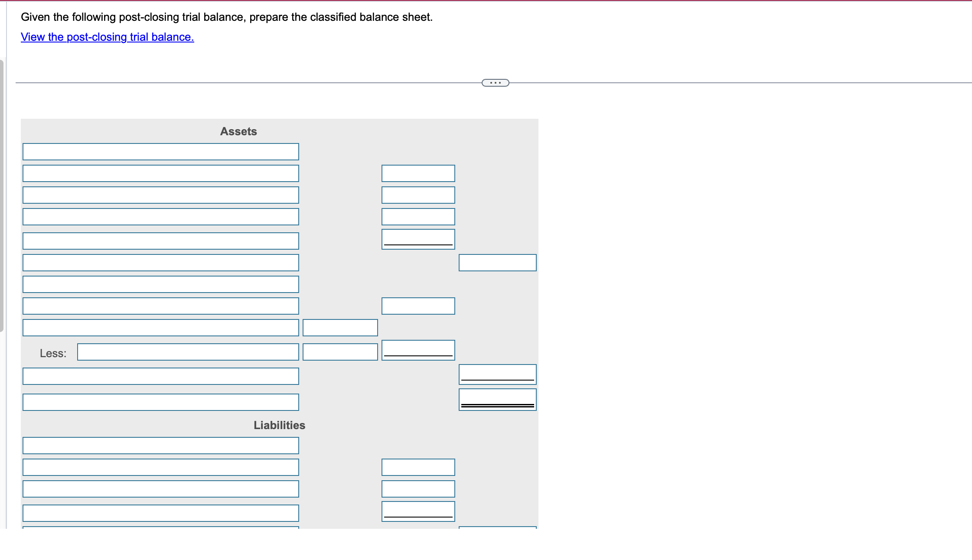Click the amount field beside second liability row
The width and height of the screenshot is (972, 560).
(418, 467)
